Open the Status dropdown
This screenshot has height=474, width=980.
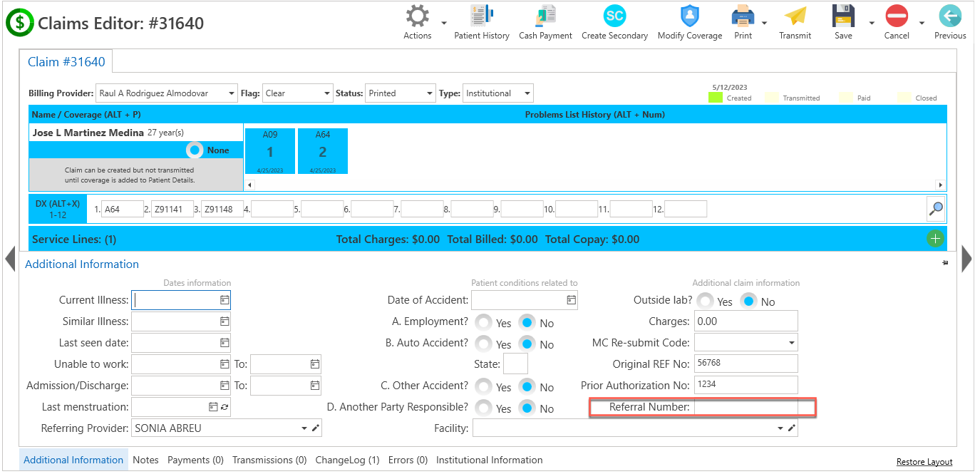click(x=430, y=93)
